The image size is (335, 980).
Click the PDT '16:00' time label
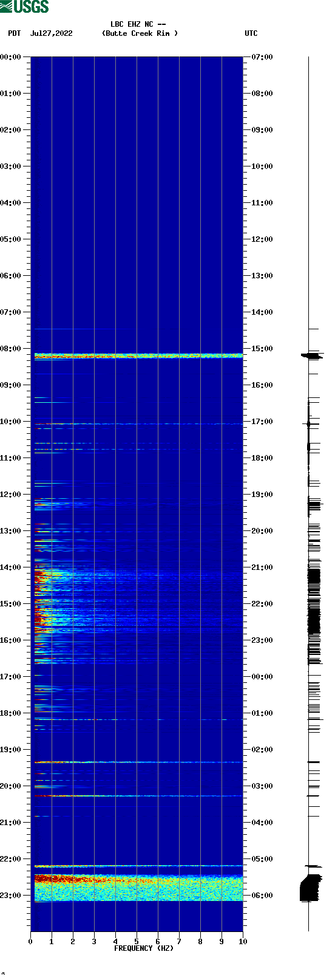pyautogui.click(x=11, y=640)
